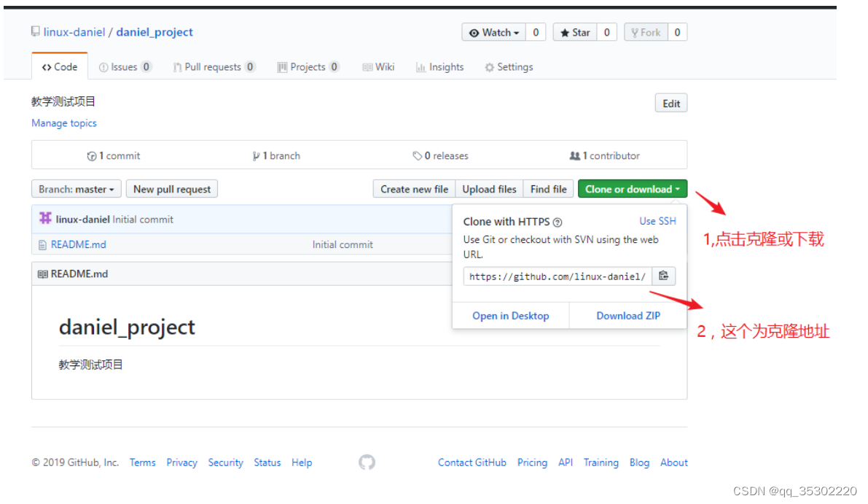Switch to Use SSH
Screen dimensions: 868x504
657,221
